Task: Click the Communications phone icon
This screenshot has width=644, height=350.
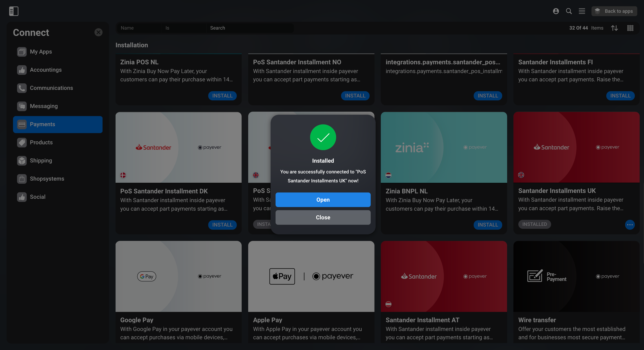Action: [22, 88]
